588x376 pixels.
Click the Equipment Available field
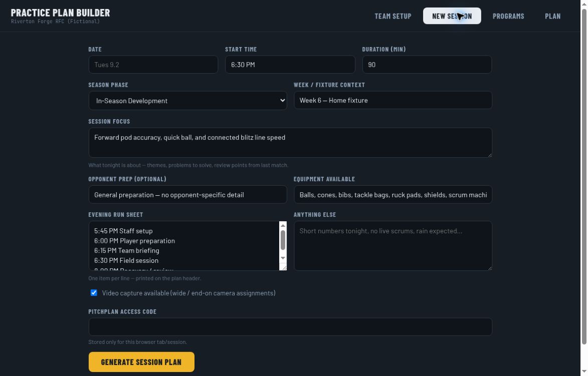tap(393, 195)
